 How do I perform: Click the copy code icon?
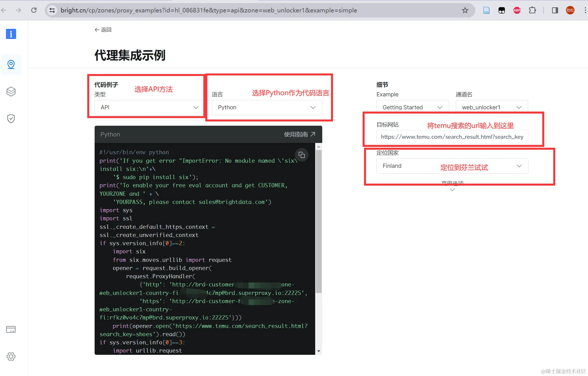click(x=301, y=155)
